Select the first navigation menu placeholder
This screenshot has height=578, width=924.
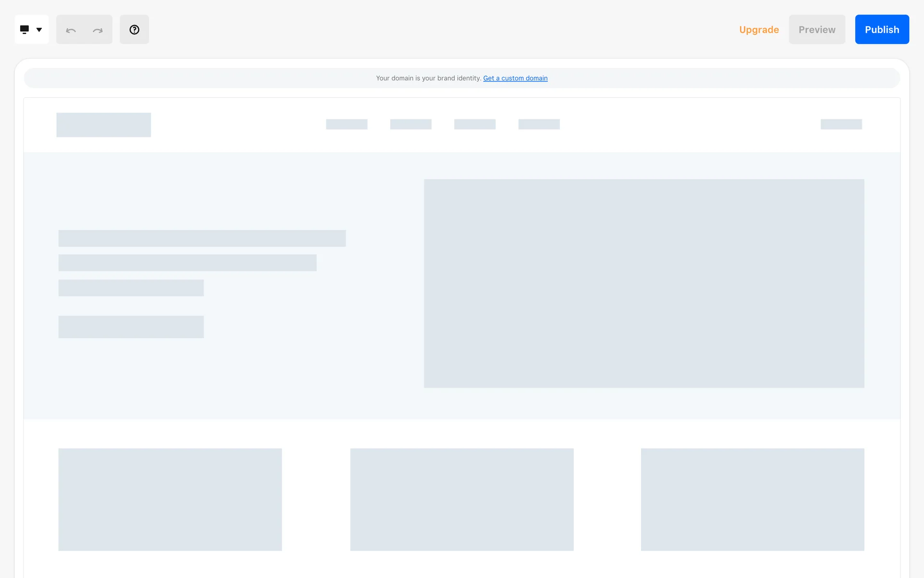pos(346,124)
